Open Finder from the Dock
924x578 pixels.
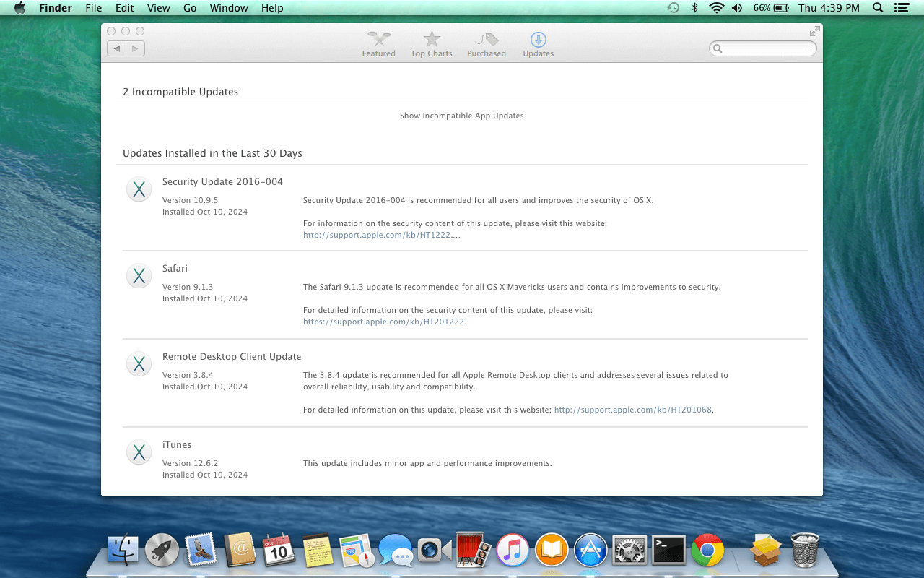123,551
